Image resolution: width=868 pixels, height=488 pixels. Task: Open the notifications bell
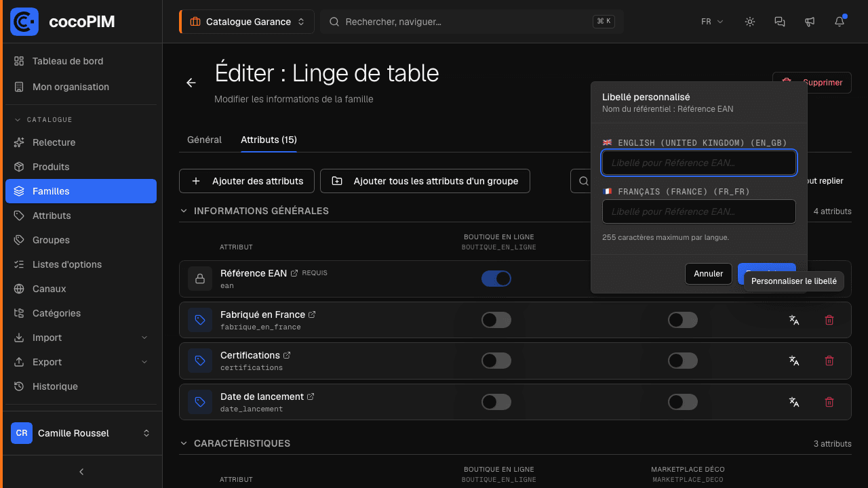(840, 22)
